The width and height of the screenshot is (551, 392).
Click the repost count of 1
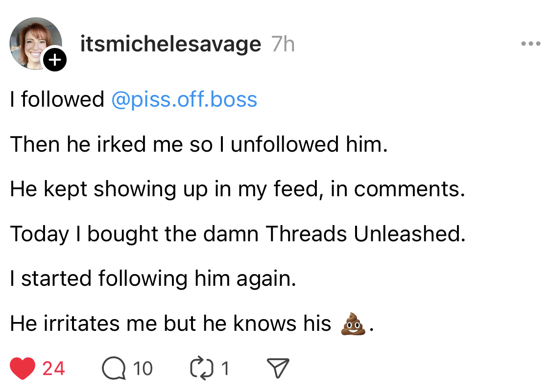click(225, 368)
